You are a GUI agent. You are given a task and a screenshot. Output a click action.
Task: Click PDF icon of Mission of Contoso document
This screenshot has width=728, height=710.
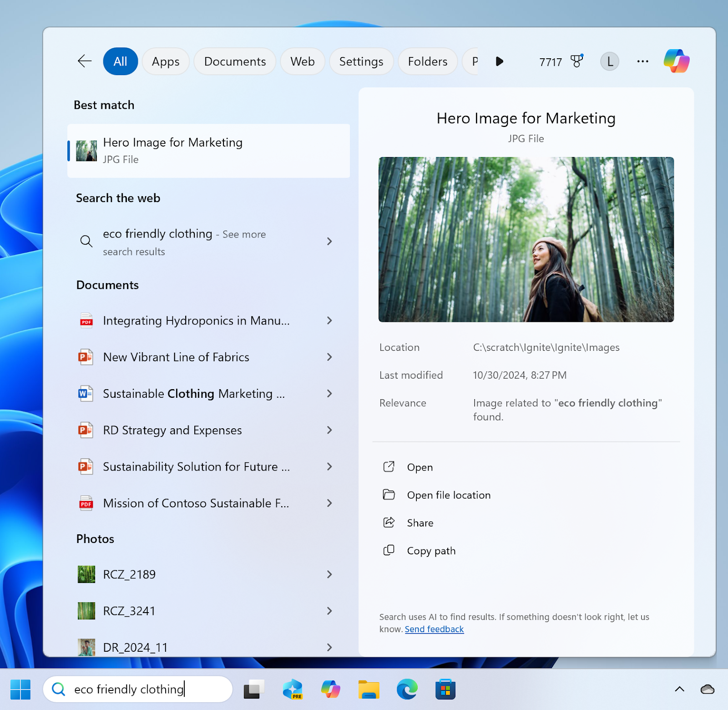(x=86, y=503)
